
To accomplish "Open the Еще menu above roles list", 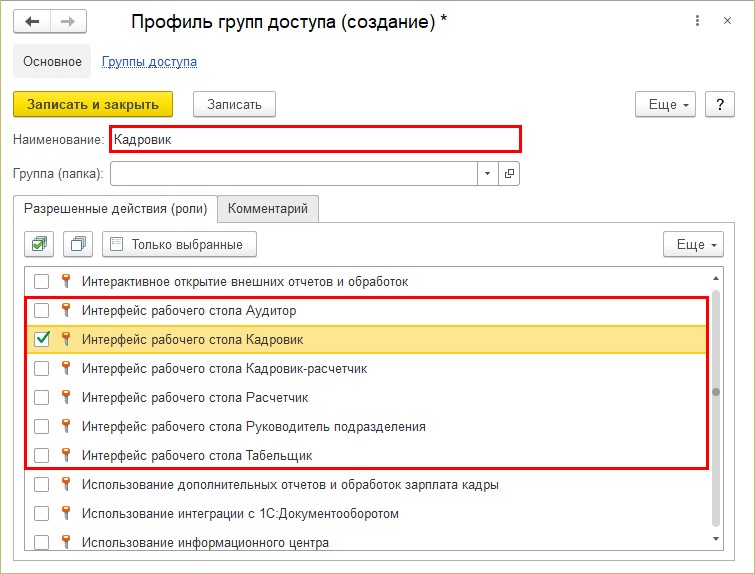I will pos(693,244).
